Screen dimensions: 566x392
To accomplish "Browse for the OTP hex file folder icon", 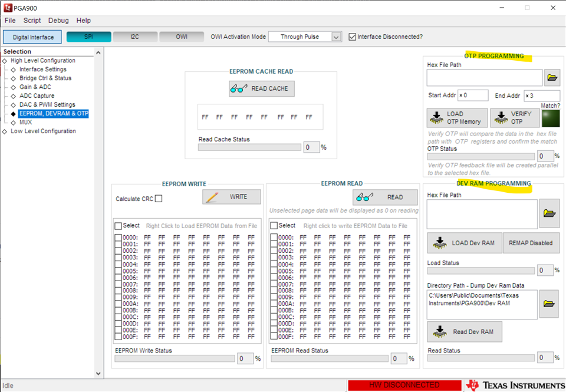I will point(552,77).
